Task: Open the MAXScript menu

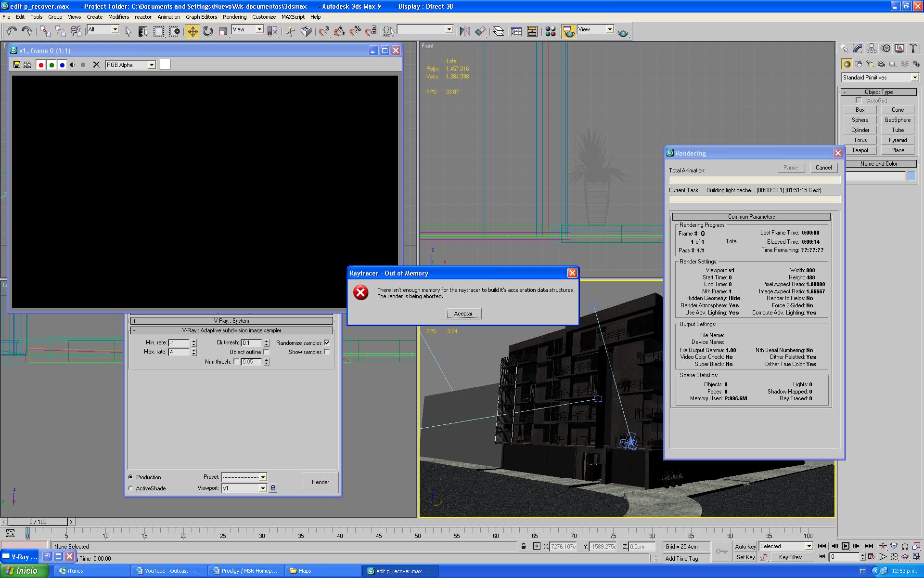Action: pos(293,17)
